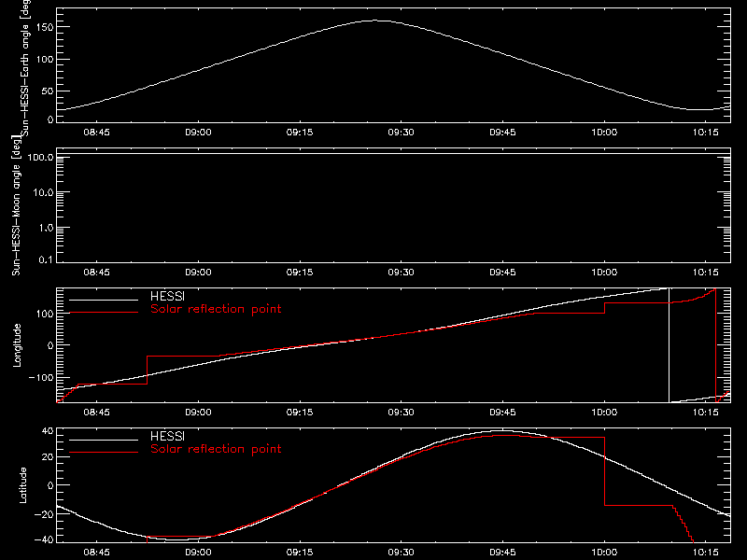This screenshot has width=747, height=560.
Task: Click Solar reflection point legend in Latitude plot
Action: (216, 449)
